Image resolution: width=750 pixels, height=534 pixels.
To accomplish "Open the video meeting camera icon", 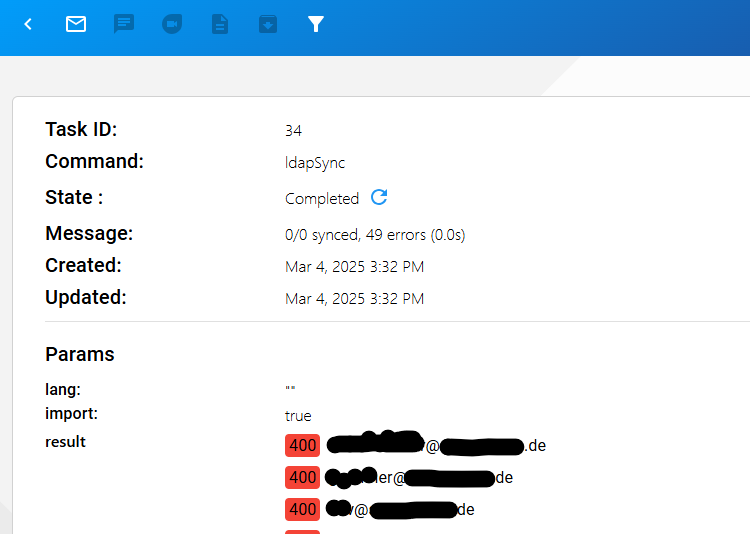I will pyautogui.click(x=172, y=24).
